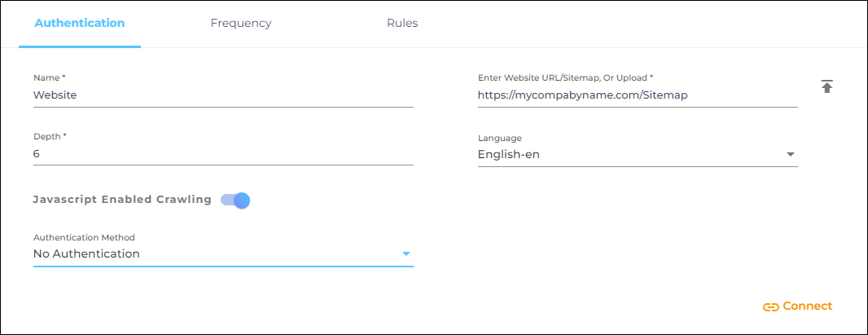Click the Depth field showing 6
The height and width of the screenshot is (335, 868).
(x=223, y=153)
